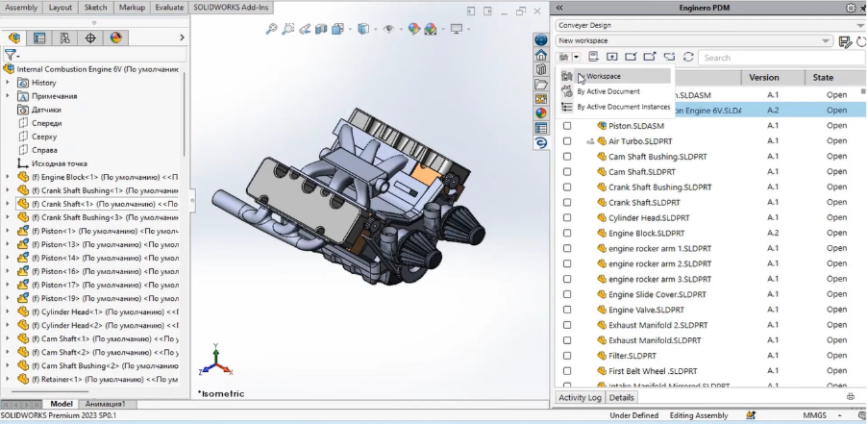Toggle the Engine Block.SLDPRT checkbox

pos(567,234)
